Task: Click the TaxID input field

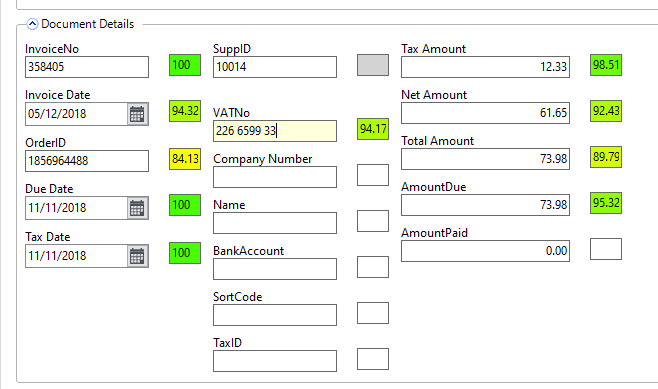Action: point(275,361)
